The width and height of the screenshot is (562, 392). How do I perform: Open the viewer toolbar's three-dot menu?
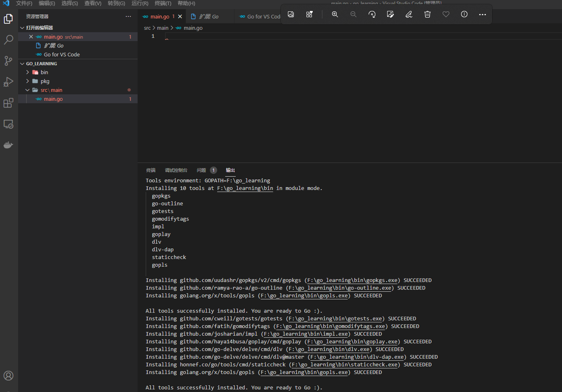(483, 14)
